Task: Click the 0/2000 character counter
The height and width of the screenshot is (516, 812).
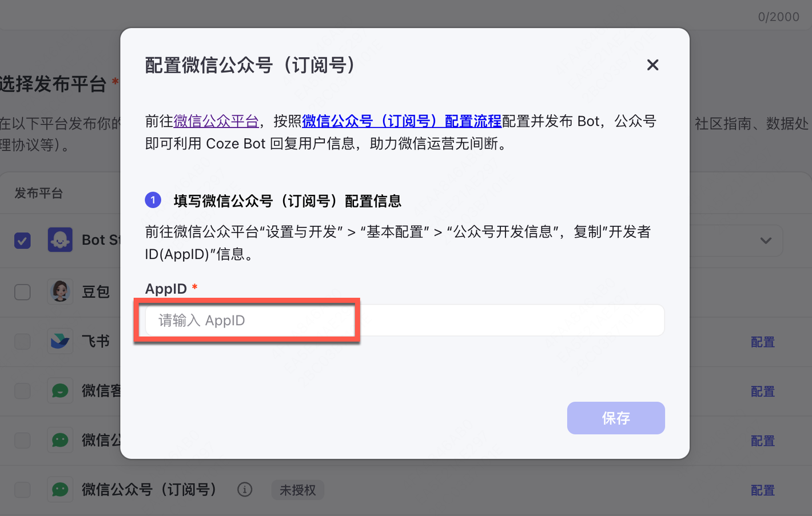Action: 779,17
